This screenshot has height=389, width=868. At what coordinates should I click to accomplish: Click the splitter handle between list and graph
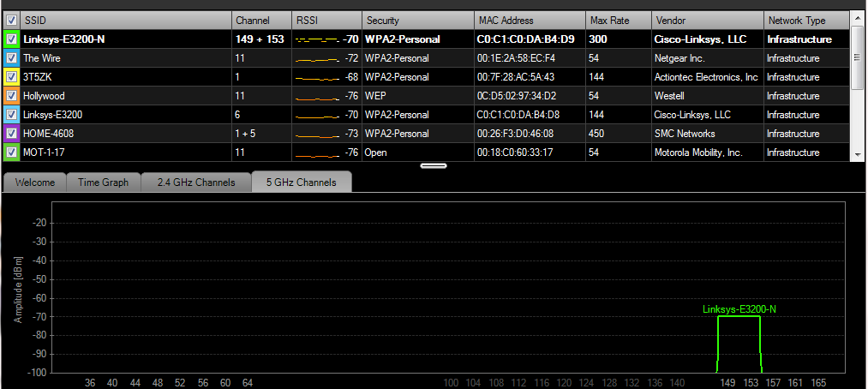(x=434, y=165)
